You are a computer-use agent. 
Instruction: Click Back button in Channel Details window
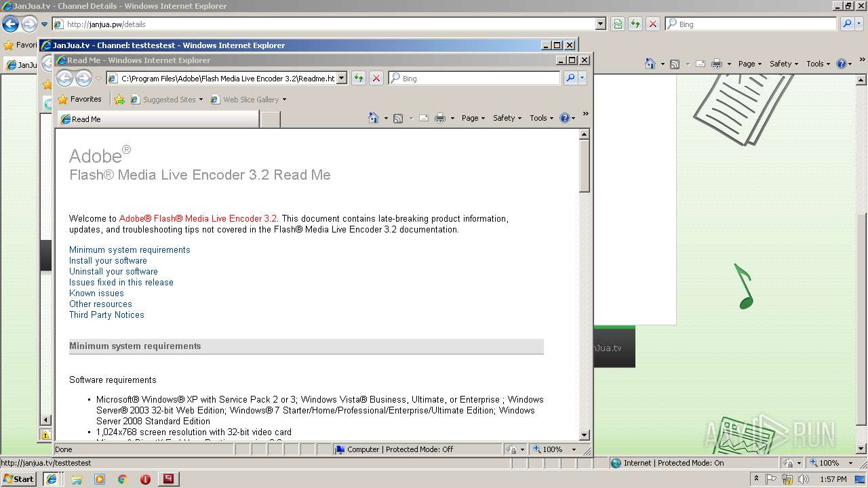[10, 24]
